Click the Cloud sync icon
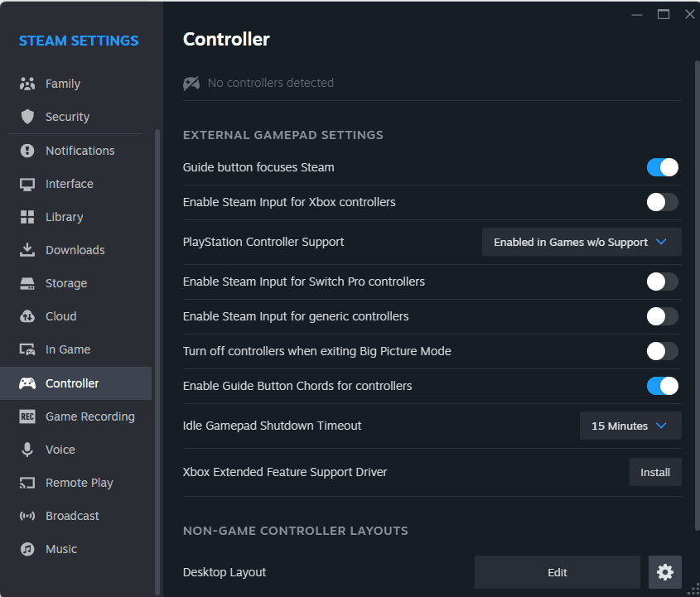The image size is (700, 597). pyautogui.click(x=27, y=316)
